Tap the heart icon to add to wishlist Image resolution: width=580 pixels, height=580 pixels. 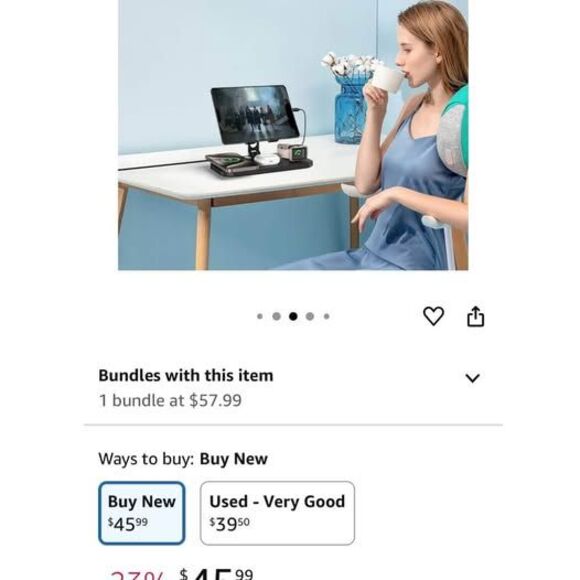(433, 316)
